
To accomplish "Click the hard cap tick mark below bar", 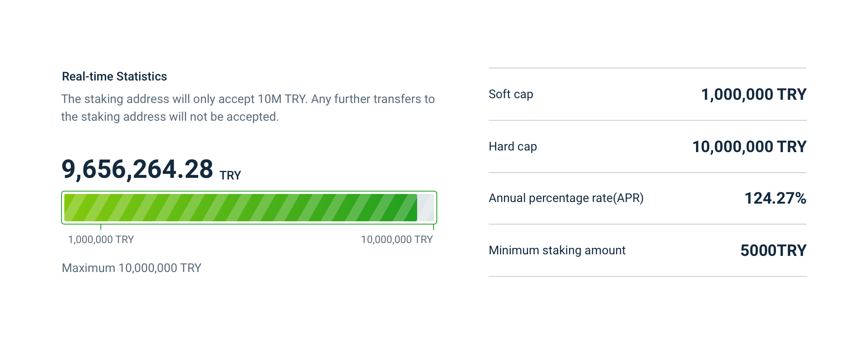I will pyautogui.click(x=434, y=227).
